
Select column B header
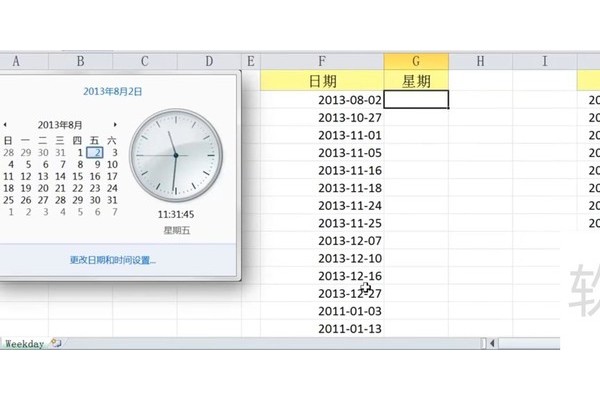(x=80, y=61)
